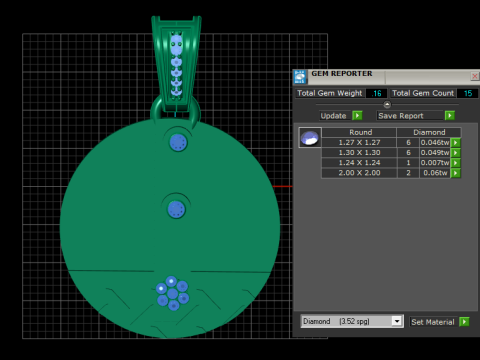This screenshot has height=360, width=480.
Task: Click the quantity 2 in the 2.00 X 2.00 row
Action: click(408, 173)
